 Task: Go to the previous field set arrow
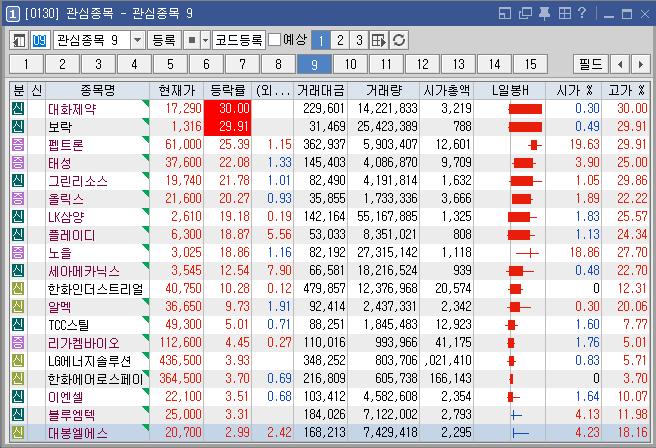(x=620, y=64)
